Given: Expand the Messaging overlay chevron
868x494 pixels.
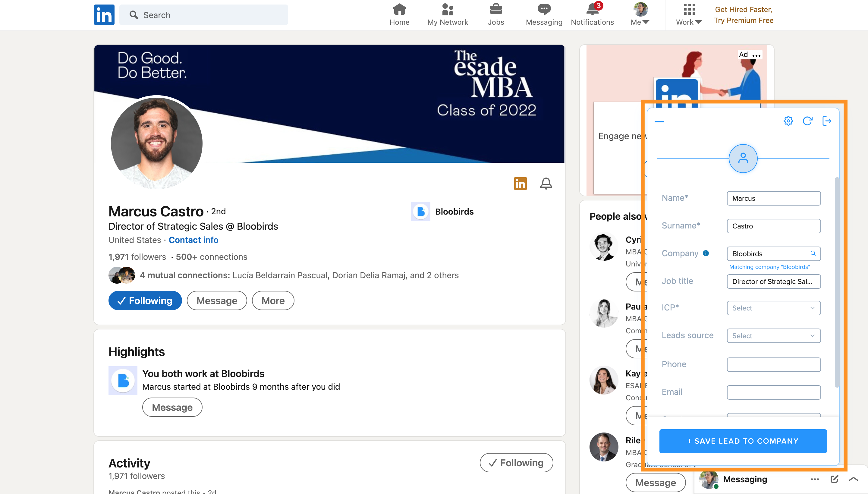Looking at the screenshot, I should [854, 479].
